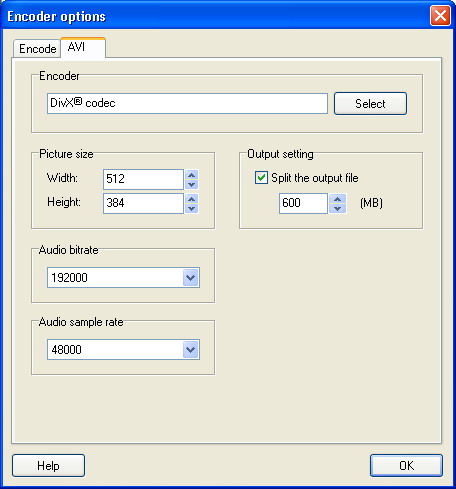Image resolution: width=456 pixels, height=489 pixels.
Task: Open the Audio bitrate dropdown arrow
Action: click(191, 277)
